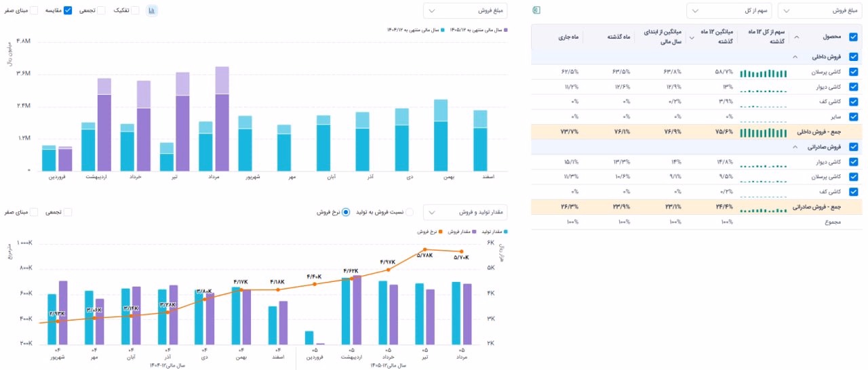Click the ماه گذشته column header
The image size is (868, 370).
(618, 37)
